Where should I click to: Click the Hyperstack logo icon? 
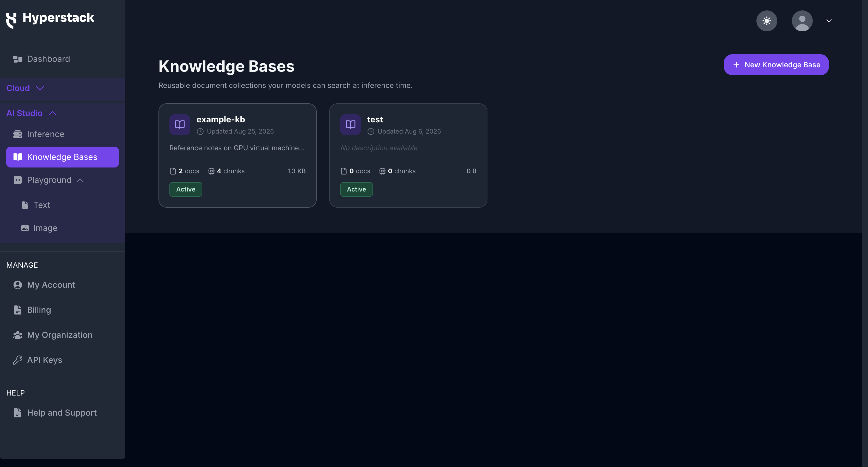pos(11,20)
